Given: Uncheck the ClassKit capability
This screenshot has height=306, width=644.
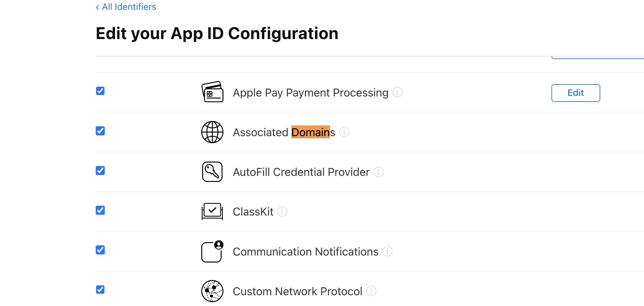Looking at the screenshot, I should (100, 210).
